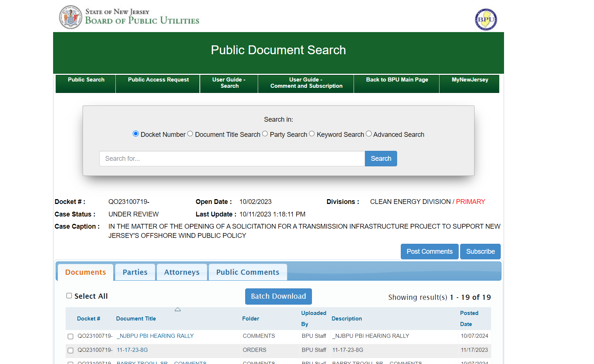Click the Batch Download button
594x364 pixels.
278,297
